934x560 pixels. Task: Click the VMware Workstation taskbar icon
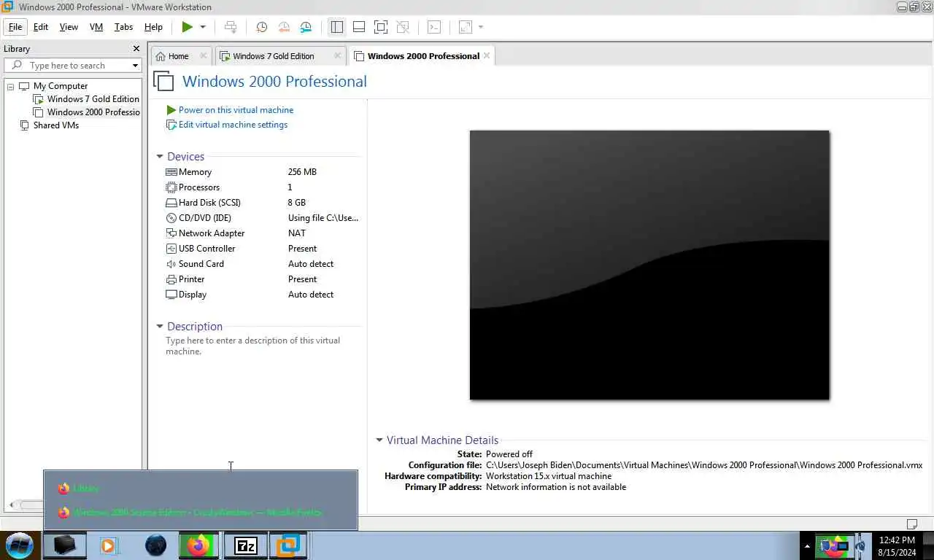pyautogui.click(x=289, y=545)
